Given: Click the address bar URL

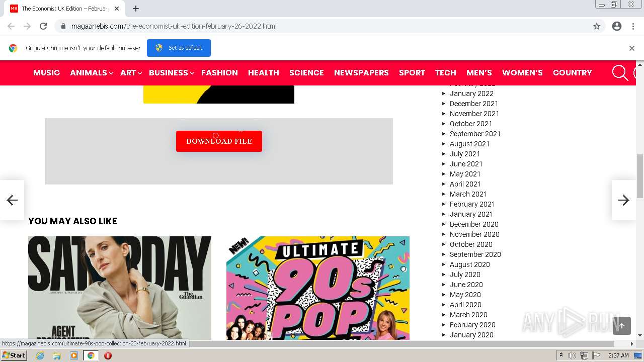Looking at the screenshot, I should (174, 26).
